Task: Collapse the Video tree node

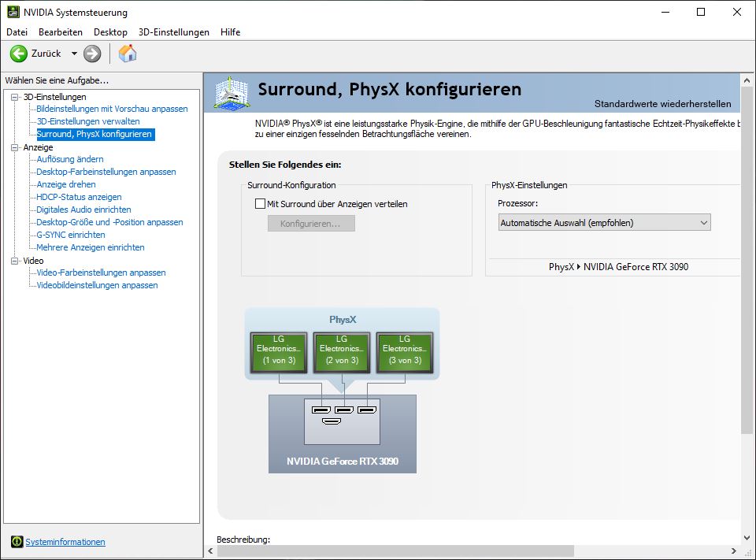Action: (14, 261)
